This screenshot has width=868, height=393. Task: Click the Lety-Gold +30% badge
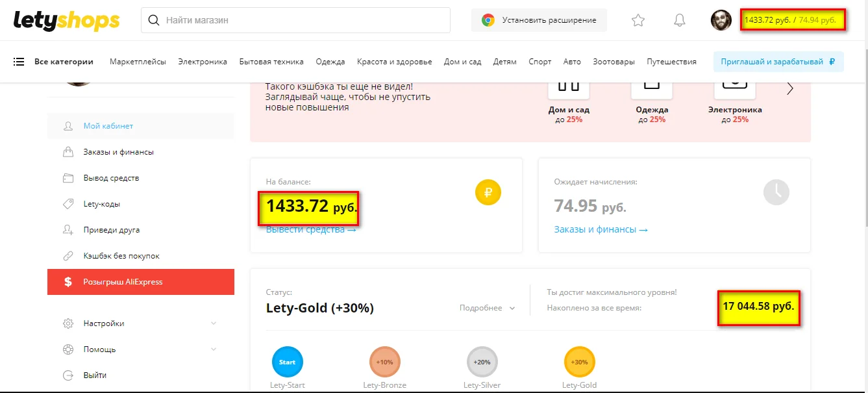(579, 362)
